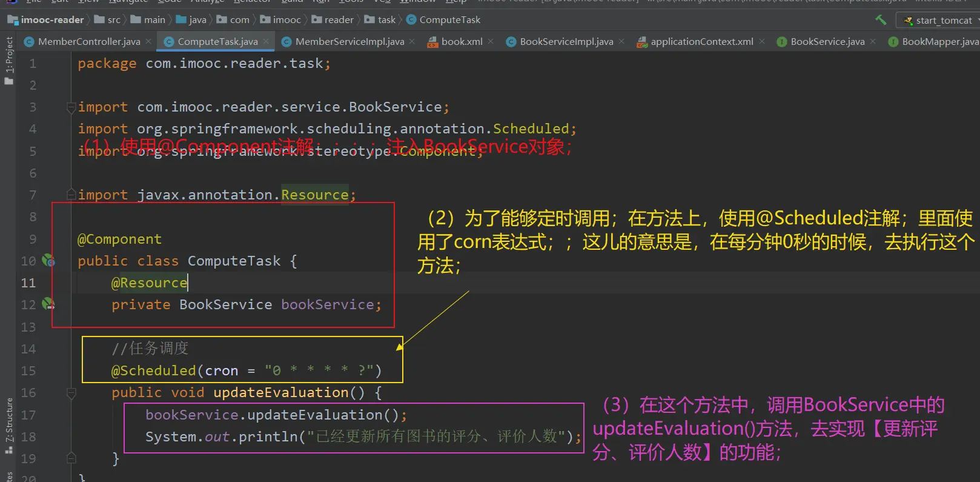
Task: Select the ComputeTask.java editor tab
Action: tap(217, 41)
